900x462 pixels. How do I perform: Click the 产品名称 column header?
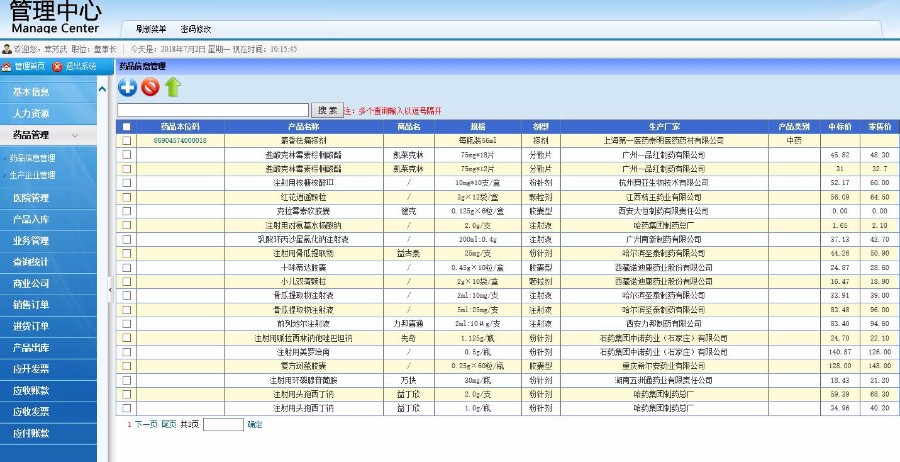(304, 127)
